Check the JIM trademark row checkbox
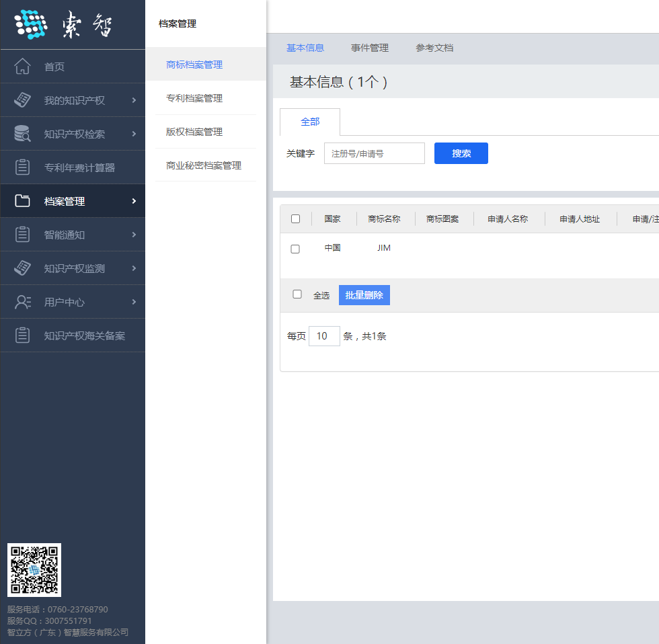Viewport: 659px width, 644px height. (295, 249)
